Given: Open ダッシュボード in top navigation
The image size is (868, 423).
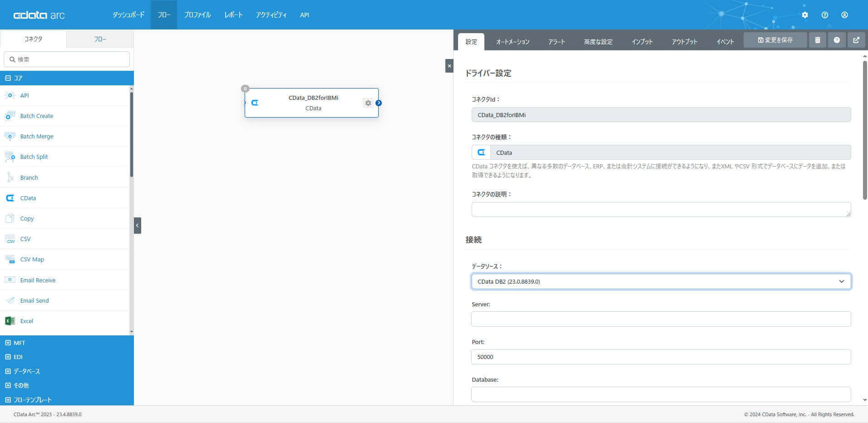Looking at the screenshot, I should click(x=128, y=15).
